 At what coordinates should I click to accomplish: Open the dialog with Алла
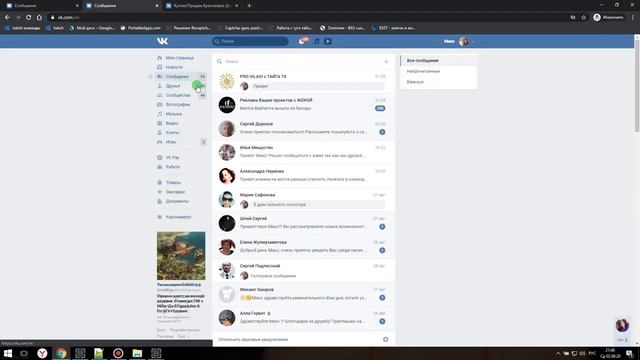coord(303,318)
